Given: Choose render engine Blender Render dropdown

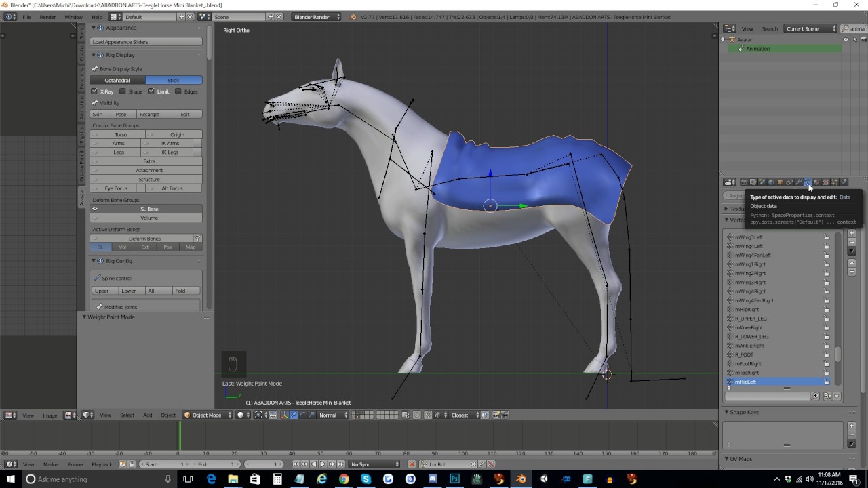Looking at the screenshot, I should point(317,16).
